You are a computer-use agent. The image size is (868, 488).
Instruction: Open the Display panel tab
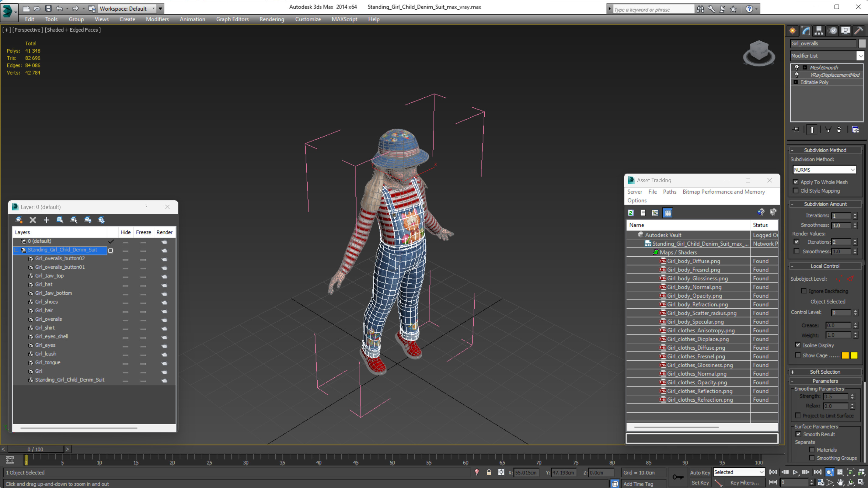[x=845, y=31]
